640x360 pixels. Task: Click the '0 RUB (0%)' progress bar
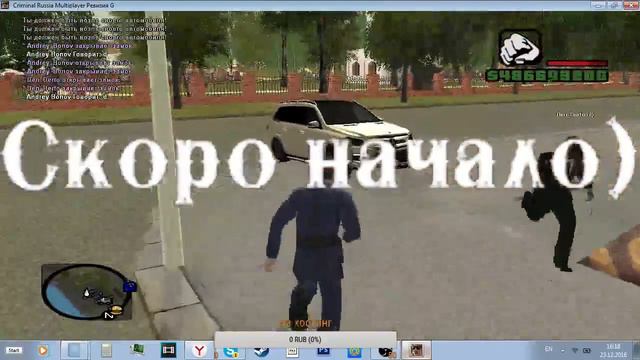pos(305,339)
